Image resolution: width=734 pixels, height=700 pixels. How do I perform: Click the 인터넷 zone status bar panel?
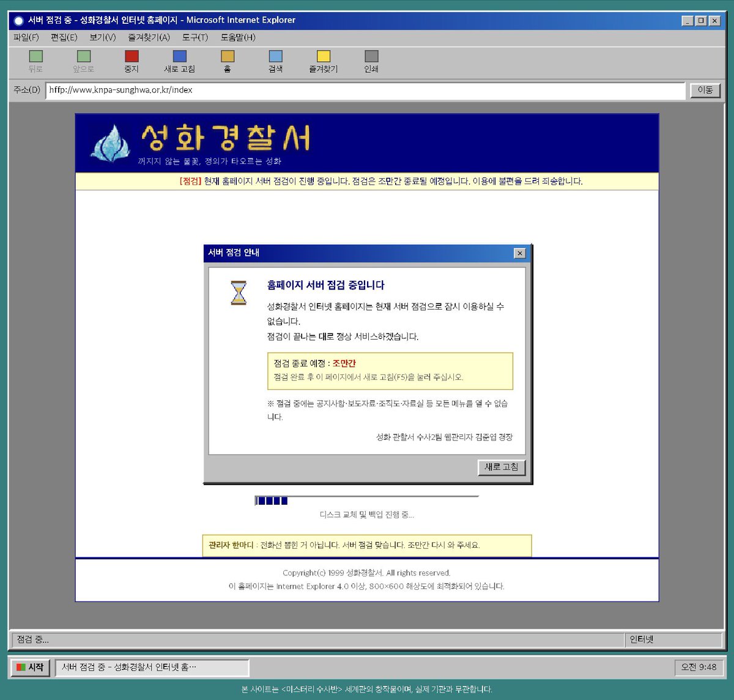pyautogui.click(x=673, y=639)
